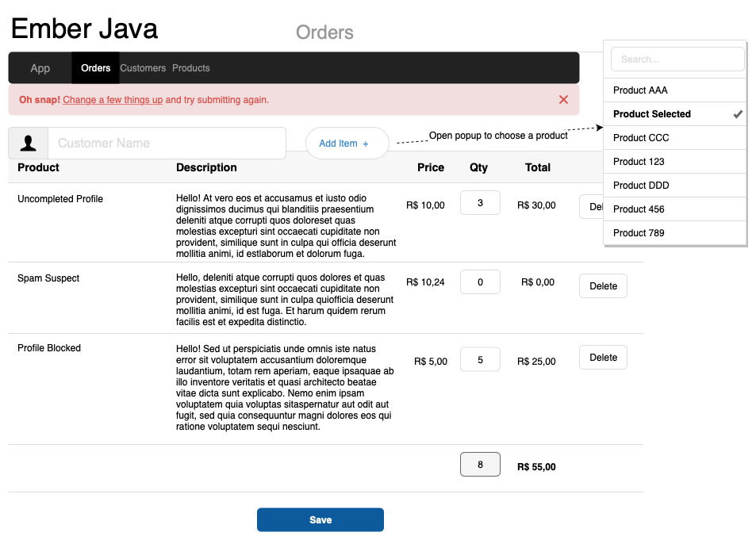This screenshot has width=756, height=540.
Task: Save the order
Action: point(320,519)
